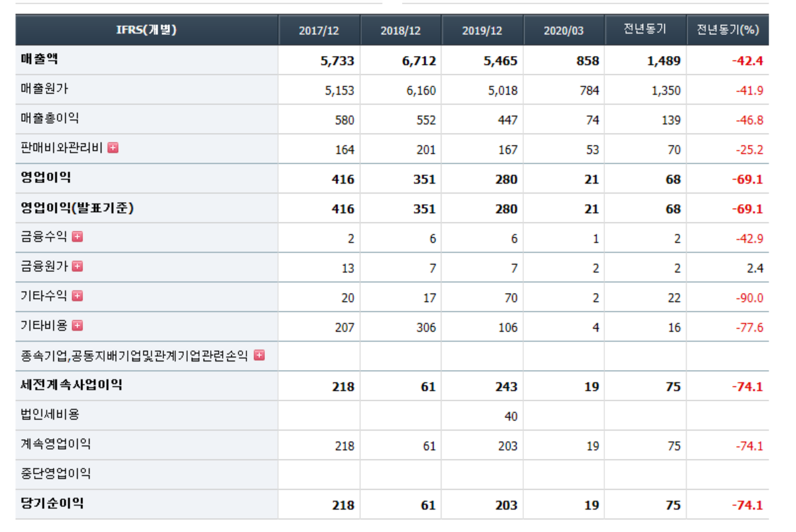796x532 pixels.
Task: Click the 2017/12 column header
Action: pos(319,31)
